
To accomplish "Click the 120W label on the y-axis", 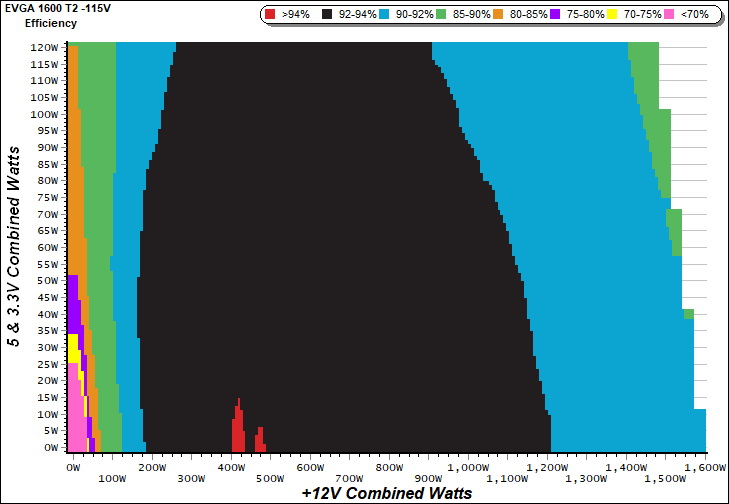I will pyautogui.click(x=44, y=47).
